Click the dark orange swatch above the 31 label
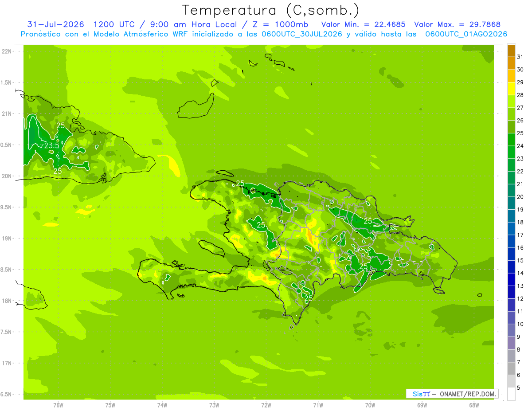The width and height of the screenshot is (532, 411). [511, 51]
